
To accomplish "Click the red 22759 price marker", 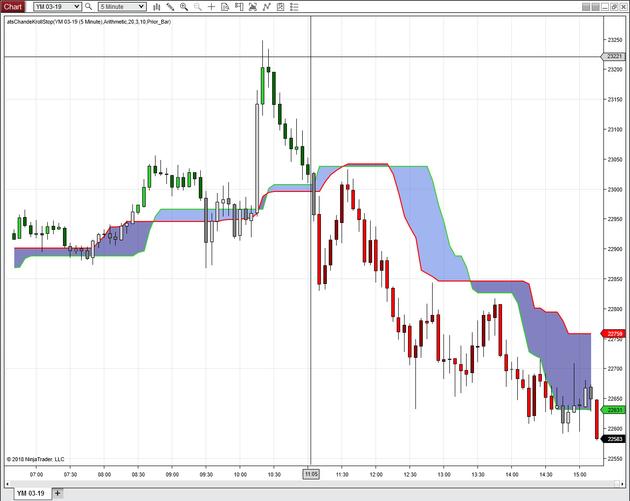I will click(613, 333).
